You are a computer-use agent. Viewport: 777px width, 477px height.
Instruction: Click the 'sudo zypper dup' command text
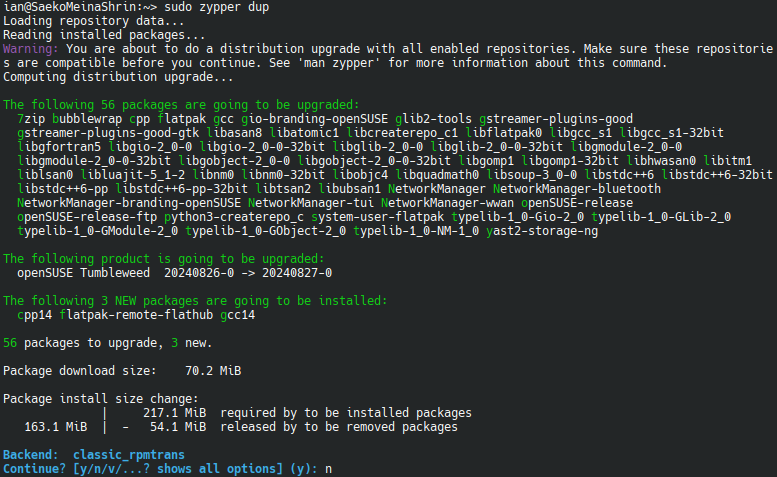pos(217,7)
